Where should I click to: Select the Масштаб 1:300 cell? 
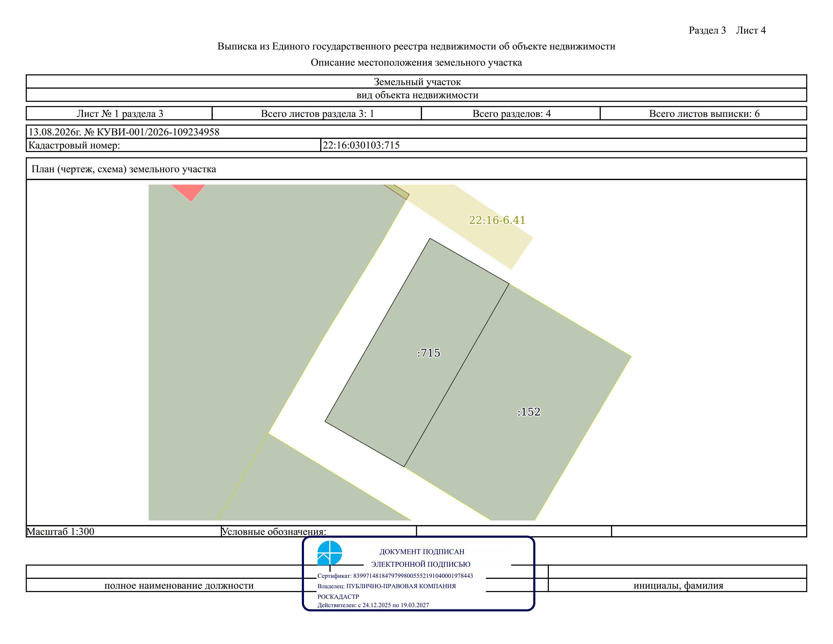(x=124, y=531)
